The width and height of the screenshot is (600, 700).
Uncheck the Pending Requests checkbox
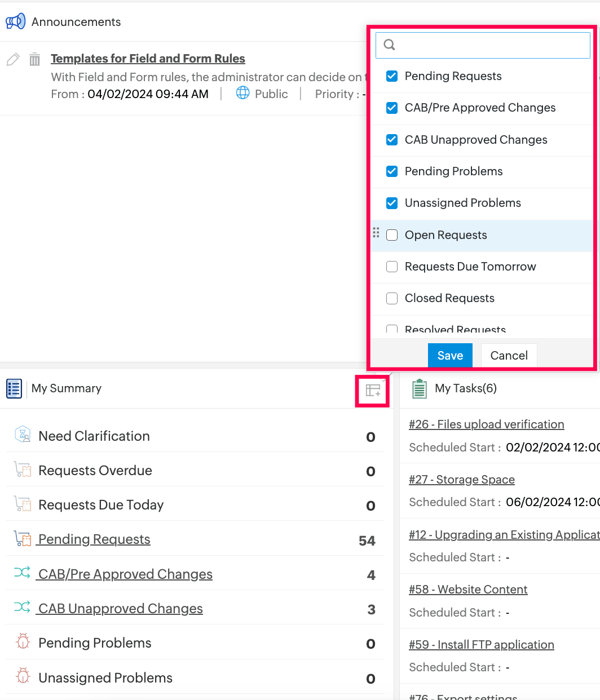point(392,76)
